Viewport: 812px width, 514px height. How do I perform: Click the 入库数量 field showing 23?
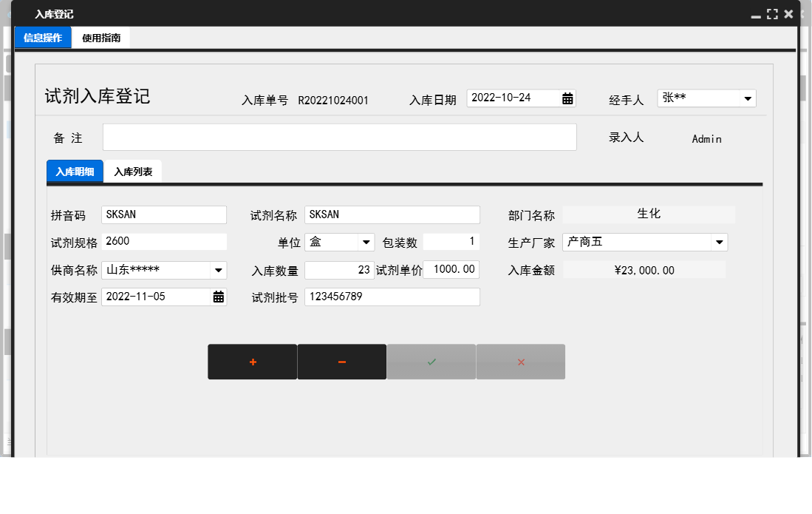[x=340, y=270]
